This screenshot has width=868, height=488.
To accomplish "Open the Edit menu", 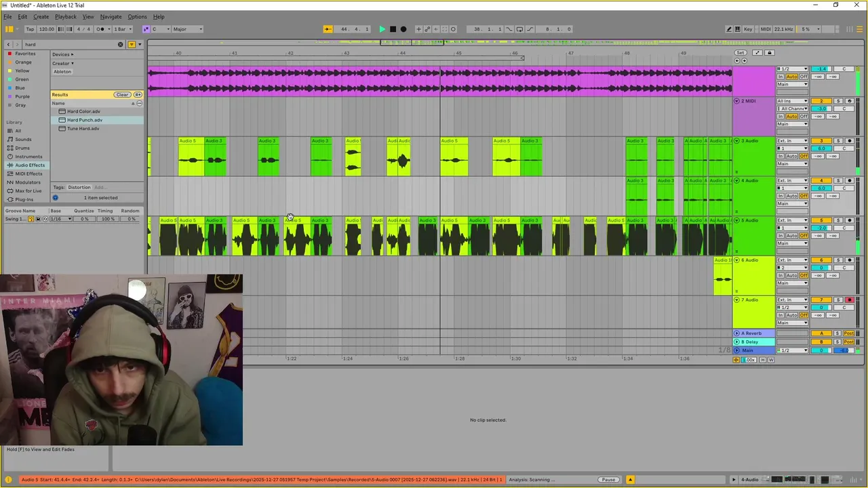I will coord(22,16).
